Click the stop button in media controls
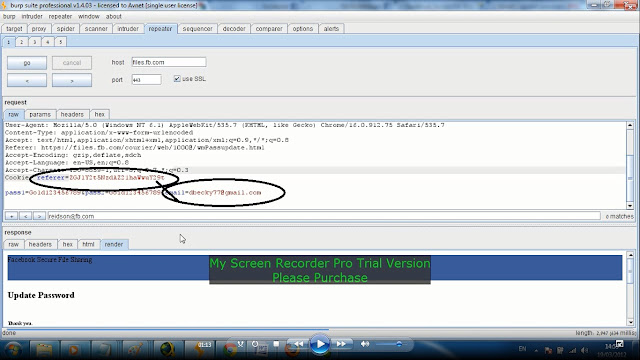The height and width of the screenshot is (360, 640). pyautogui.click(x=276, y=344)
